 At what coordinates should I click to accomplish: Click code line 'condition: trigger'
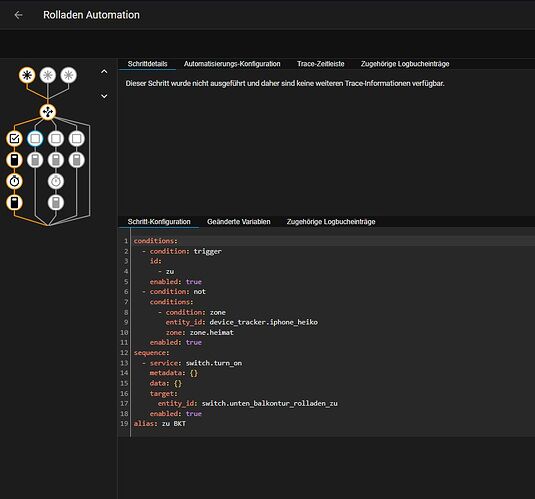pos(182,251)
